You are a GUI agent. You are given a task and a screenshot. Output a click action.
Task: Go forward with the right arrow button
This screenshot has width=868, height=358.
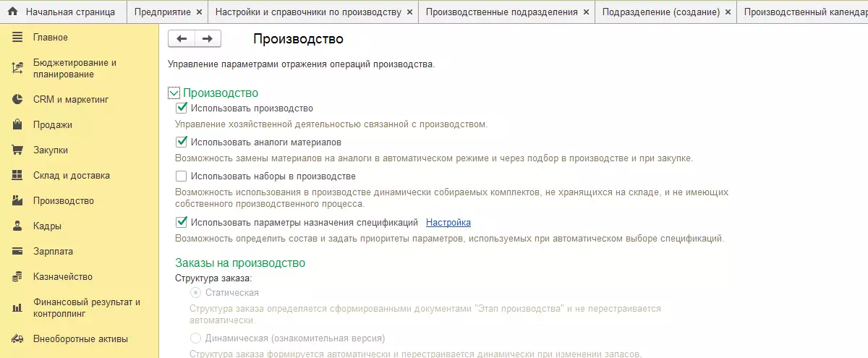pos(208,39)
